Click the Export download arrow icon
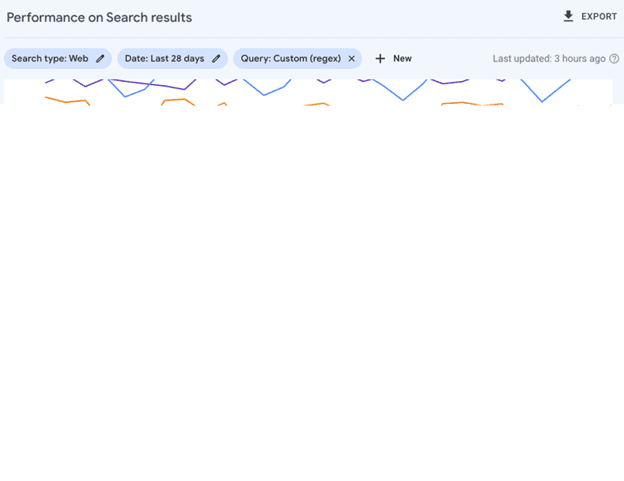624x481 pixels. 568,16
